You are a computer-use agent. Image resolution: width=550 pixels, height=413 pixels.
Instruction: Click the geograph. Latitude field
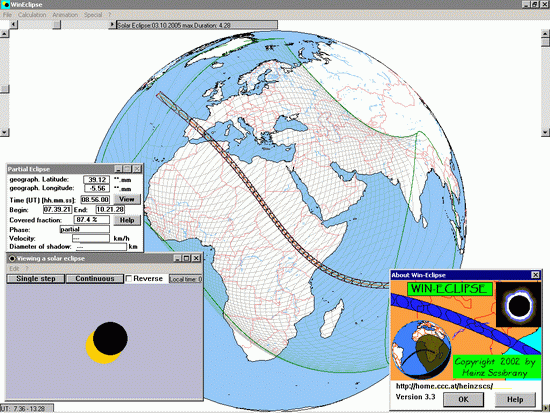pos(96,180)
